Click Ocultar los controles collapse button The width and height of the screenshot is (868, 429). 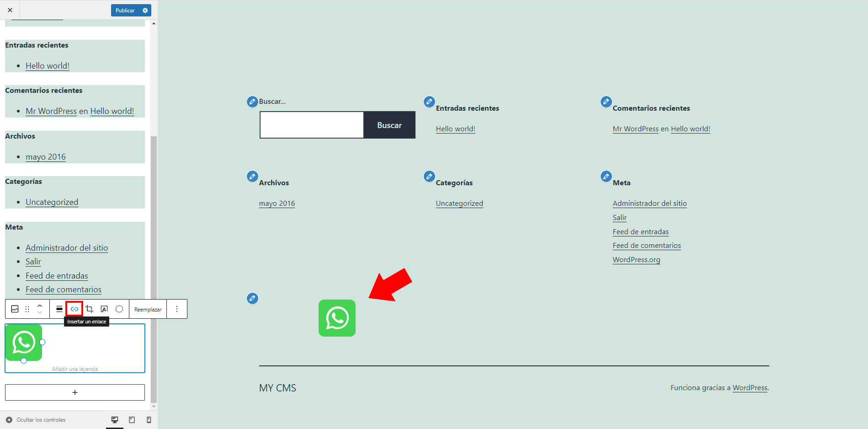[36, 420]
